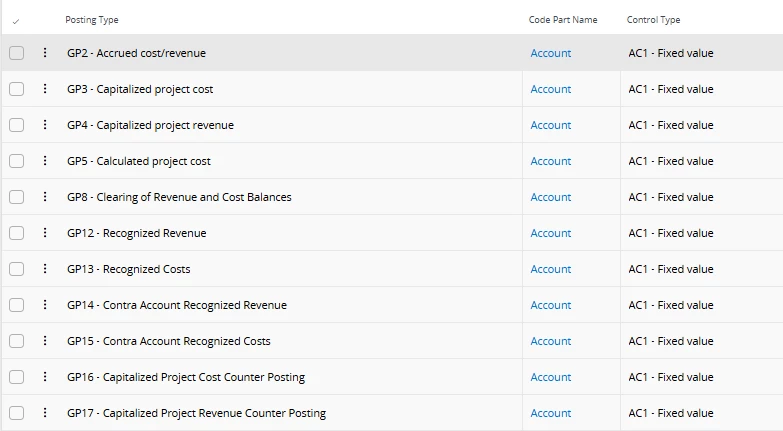Open three-dot menu for GP8 Clearing row

(x=45, y=196)
